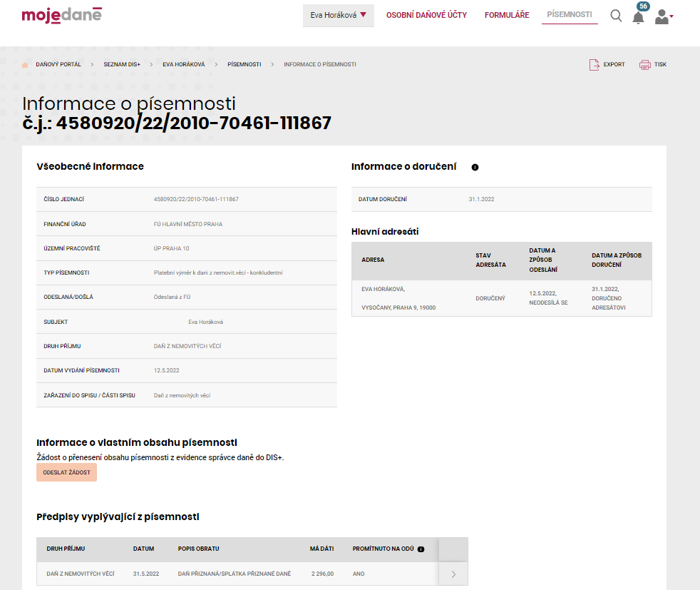The image size is (700, 590).
Task: Open the user profile account icon
Action: pos(663,16)
